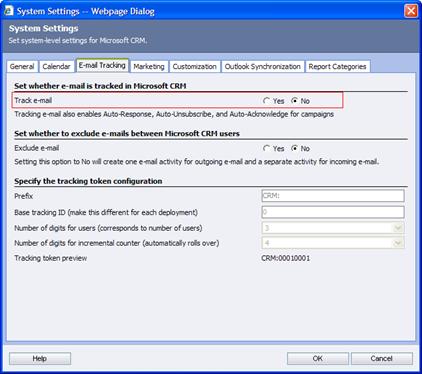Click the Base tracking ID field
Image resolution: width=422 pixels, height=374 pixels.
click(333, 212)
